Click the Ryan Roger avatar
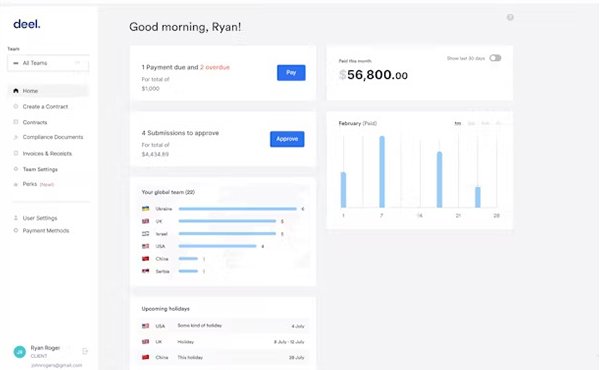Viewport: 600px width, 370px height. coord(20,352)
